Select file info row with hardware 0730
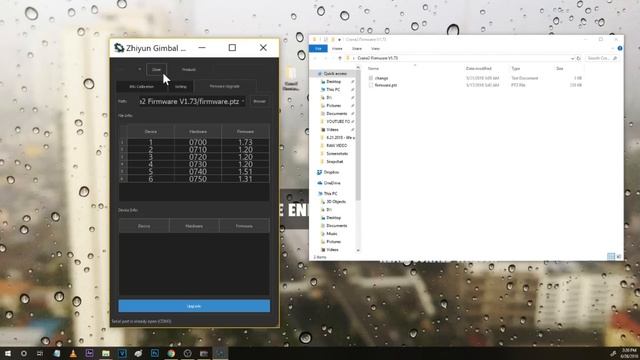Screen dimensions: 640x360 click(194, 164)
